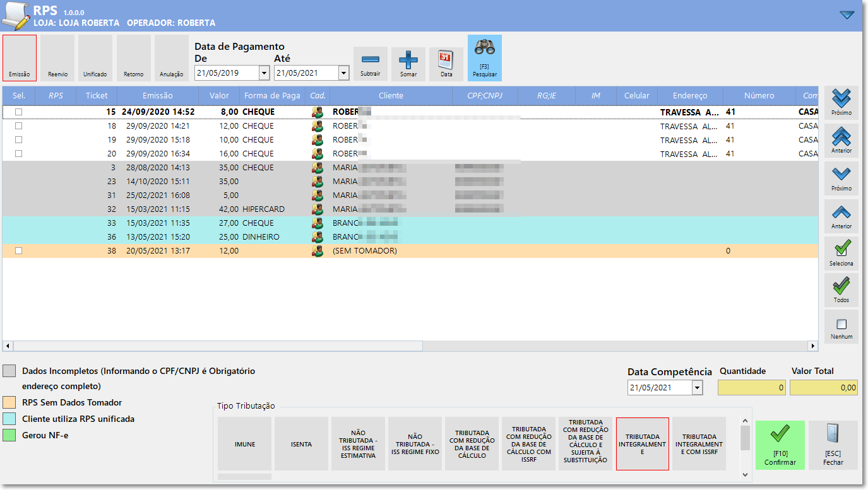Sort by the Forma de Paga header
Screen dimensions: 868x490
pos(273,96)
